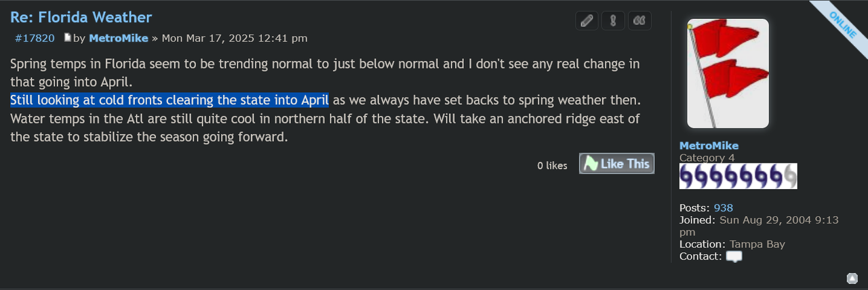Open the Contact speech bubble icon
868x290 pixels.
coord(734,257)
